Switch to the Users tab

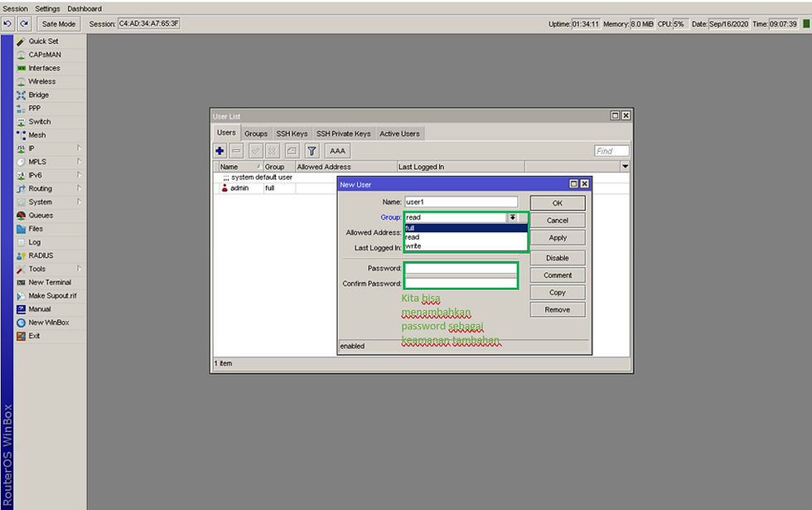(226, 134)
